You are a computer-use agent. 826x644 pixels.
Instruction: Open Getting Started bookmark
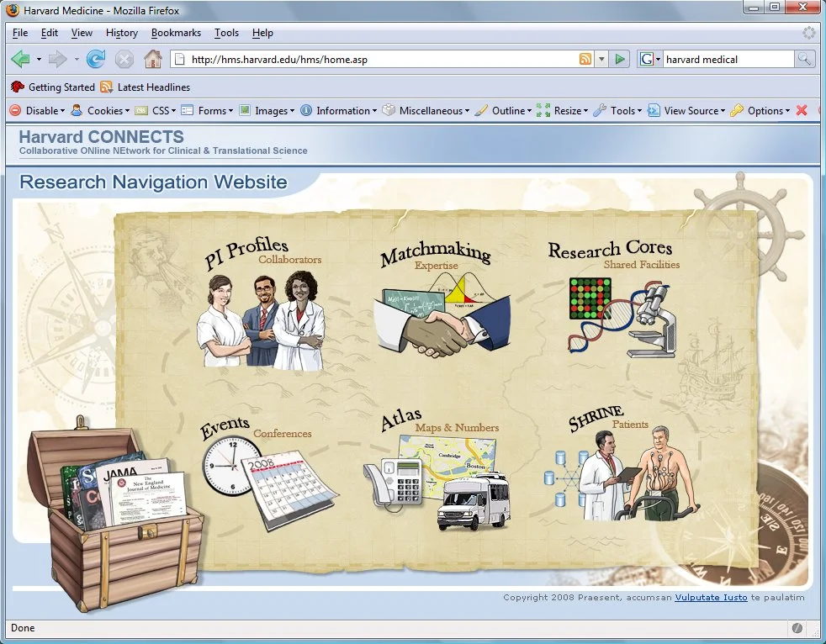click(53, 87)
